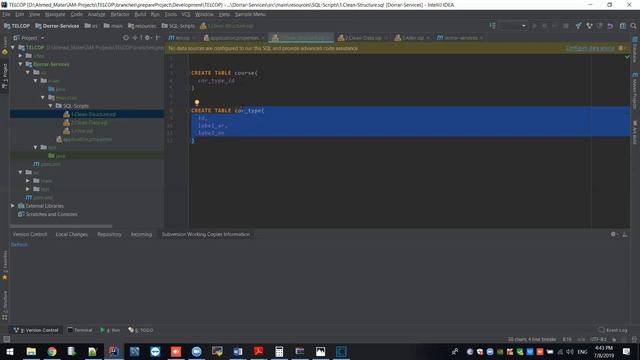Image resolution: width=640 pixels, height=360 pixels.
Task: Select Scratches and Consoles tree node
Action: point(48,214)
